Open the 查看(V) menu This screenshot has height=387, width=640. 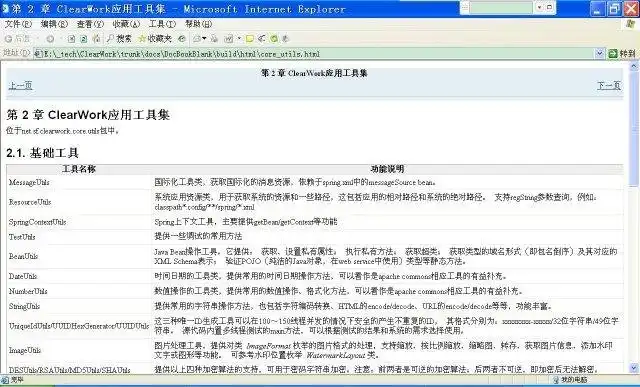[90, 24]
